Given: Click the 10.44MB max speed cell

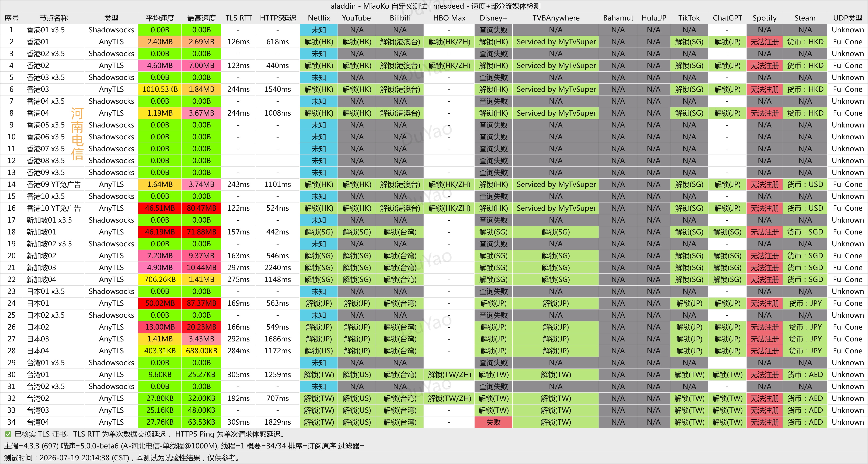Looking at the screenshot, I should coord(202,268).
